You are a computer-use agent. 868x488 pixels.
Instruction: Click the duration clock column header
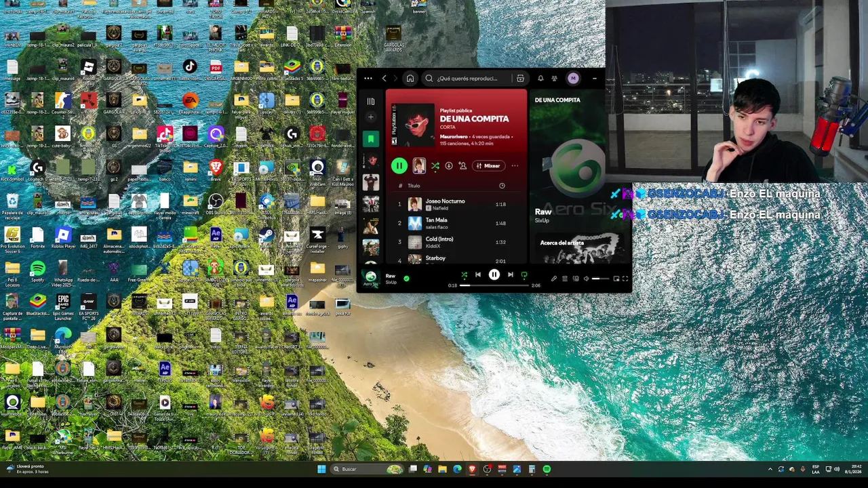(x=502, y=186)
